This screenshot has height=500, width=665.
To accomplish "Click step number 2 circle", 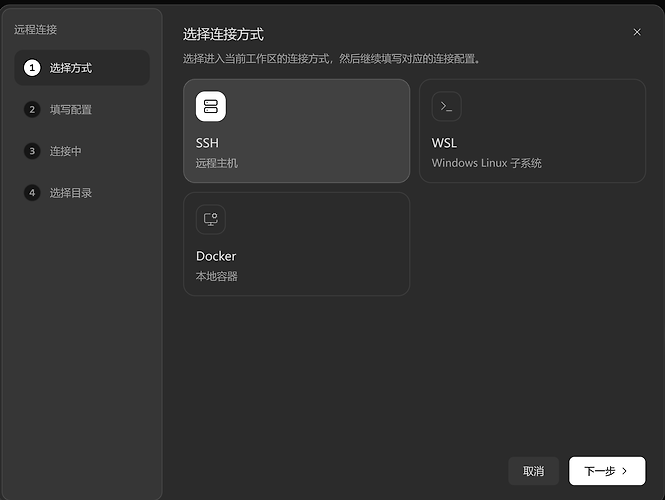I will (x=32, y=109).
